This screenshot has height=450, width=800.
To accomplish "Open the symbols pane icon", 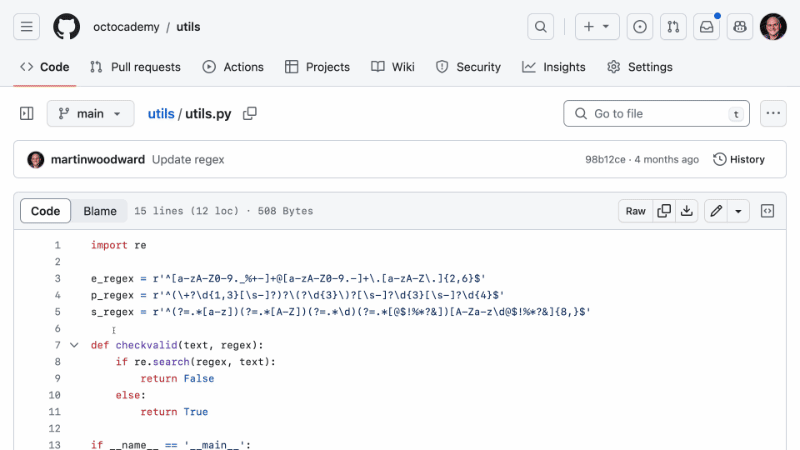I will (x=767, y=211).
